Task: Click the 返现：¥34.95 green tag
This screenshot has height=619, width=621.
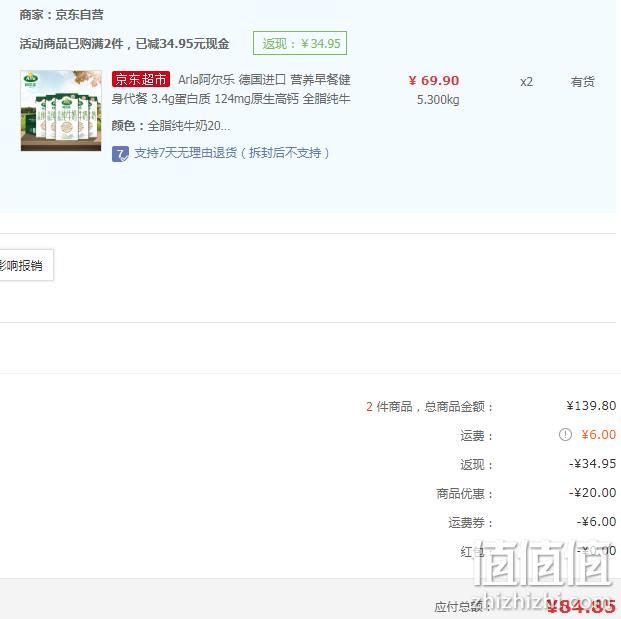Action: tap(300, 43)
